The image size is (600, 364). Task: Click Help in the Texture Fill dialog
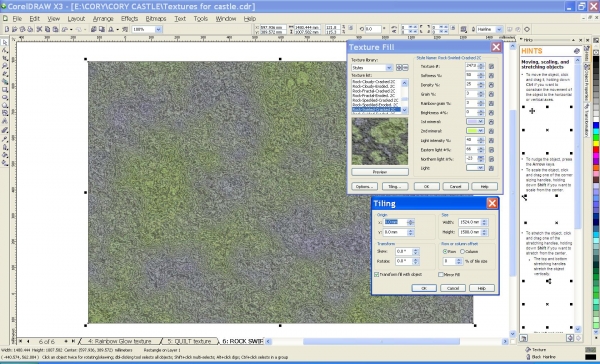pyautogui.click(x=484, y=186)
